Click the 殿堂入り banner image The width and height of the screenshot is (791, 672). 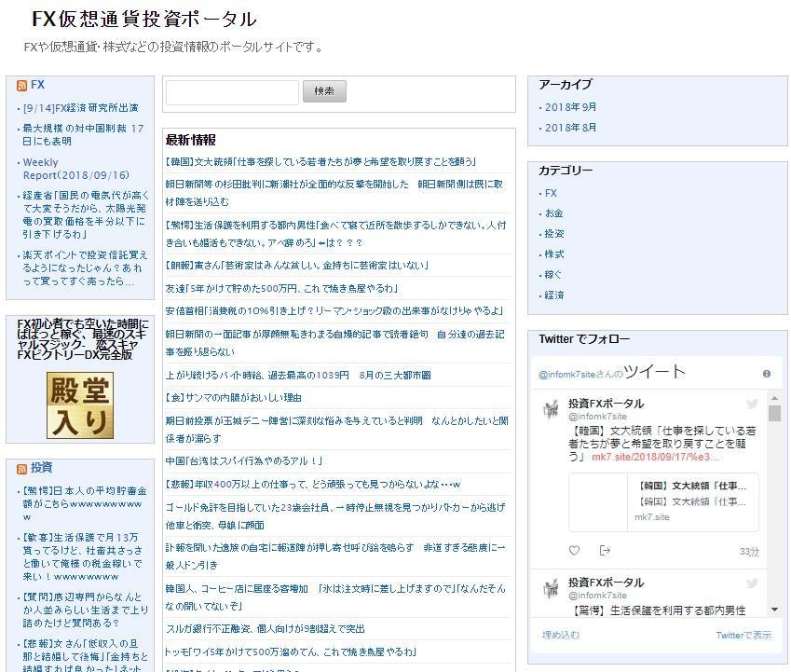(80, 405)
